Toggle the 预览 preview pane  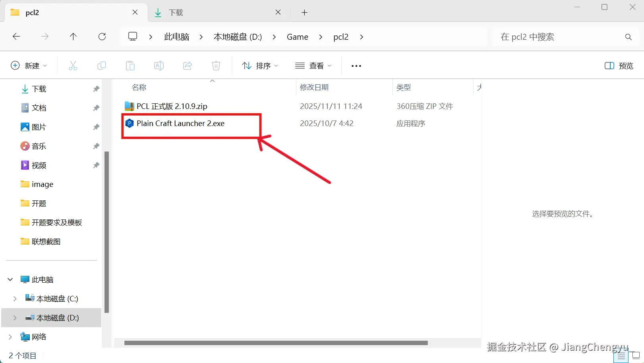619,66
